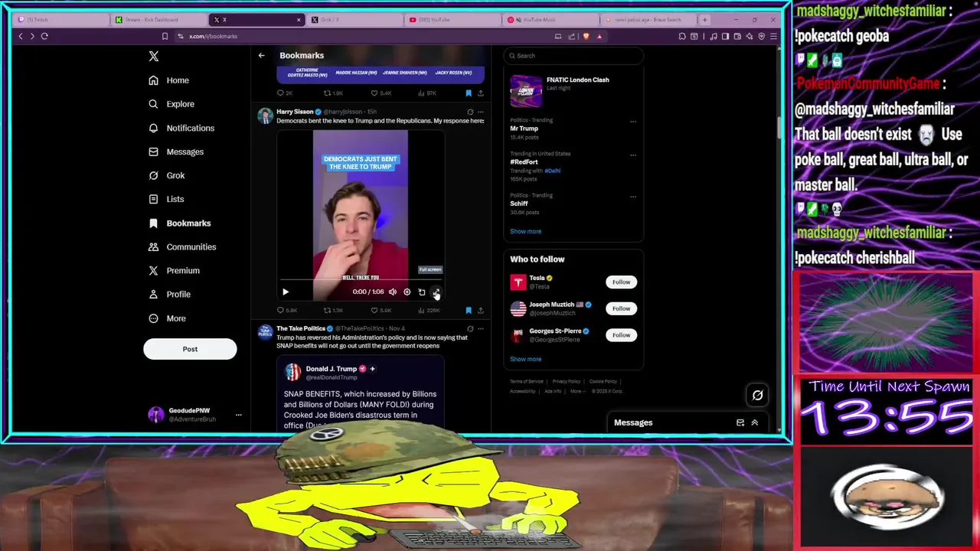Show more trending topics
The image size is (980, 551).
coord(526,231)
